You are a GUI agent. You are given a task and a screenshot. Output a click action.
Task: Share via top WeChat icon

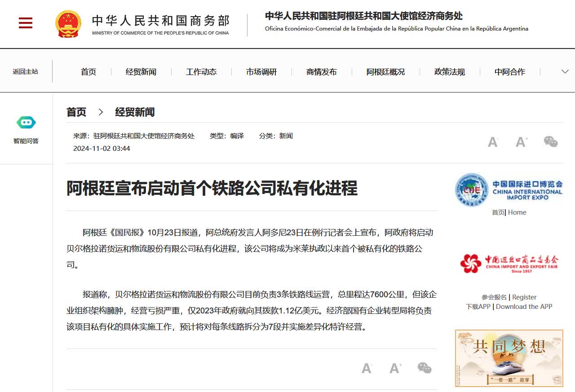click(550, 142)
